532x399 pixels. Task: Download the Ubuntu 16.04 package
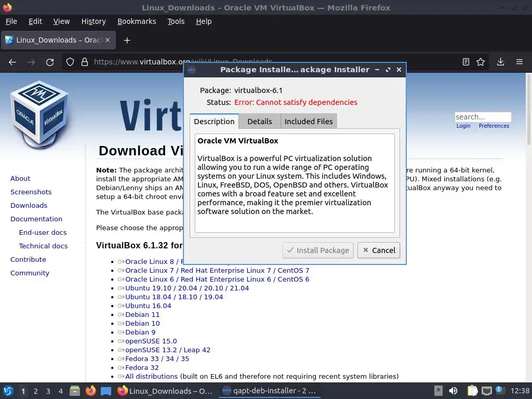tap(148, 305)
